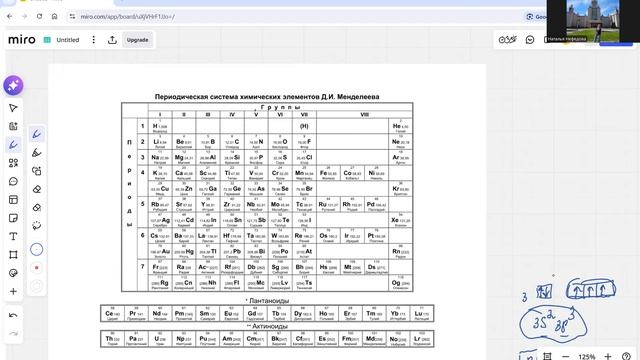
Task: Select the Sticky note tool
Action: (13, 218)
